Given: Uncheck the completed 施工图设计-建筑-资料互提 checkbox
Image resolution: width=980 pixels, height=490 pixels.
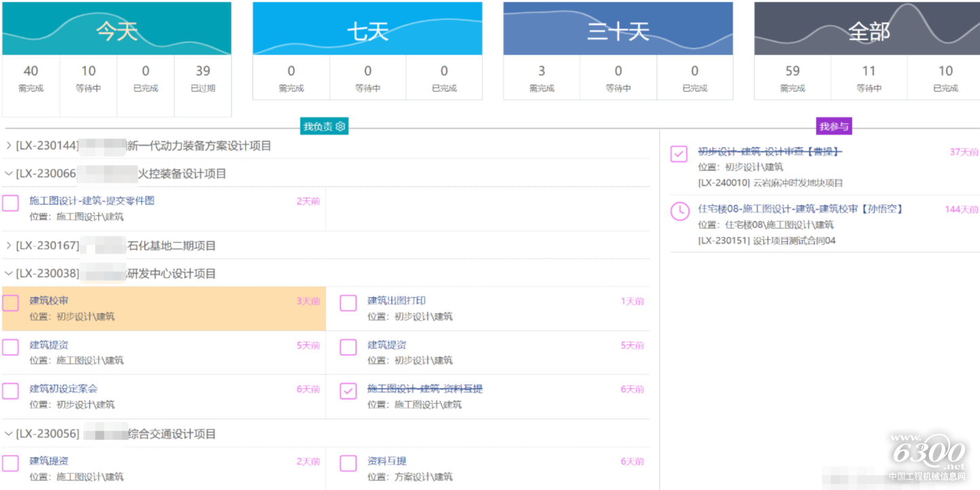Looking at the screenshot, I should [348, 391].
